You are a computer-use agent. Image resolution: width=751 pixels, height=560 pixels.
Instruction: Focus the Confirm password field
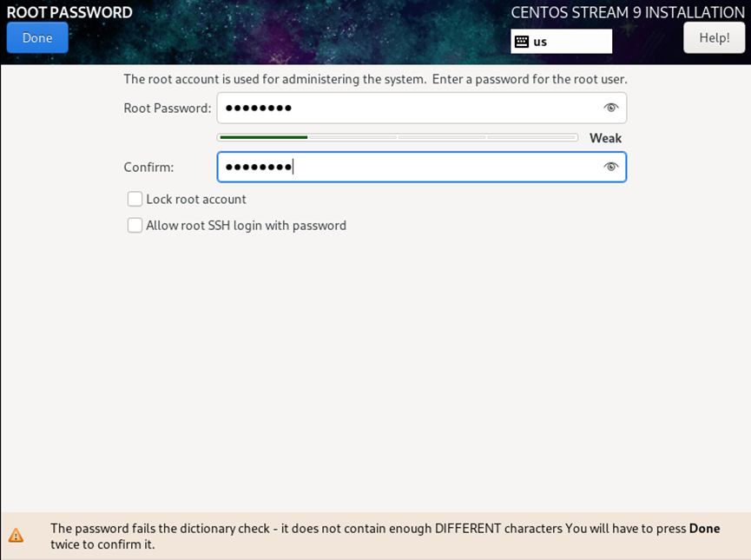point(421,167)
